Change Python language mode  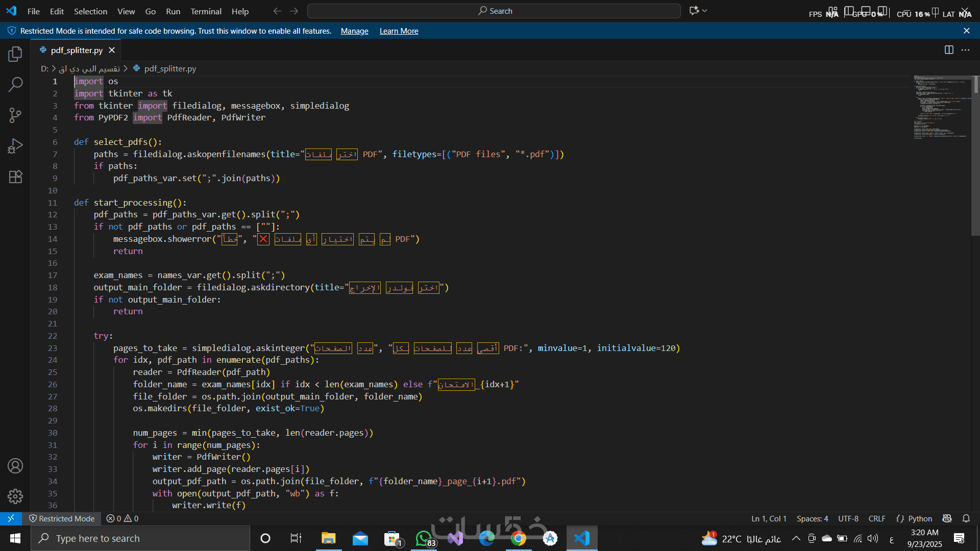pos(920,519)
